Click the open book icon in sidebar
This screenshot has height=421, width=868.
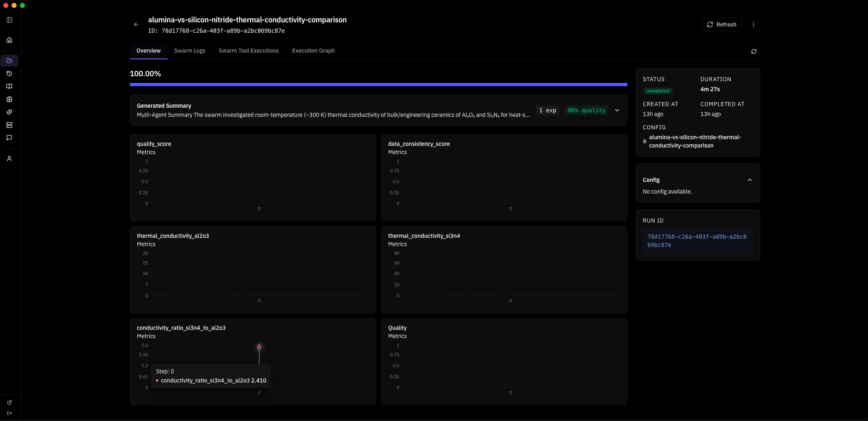(10, 87)
